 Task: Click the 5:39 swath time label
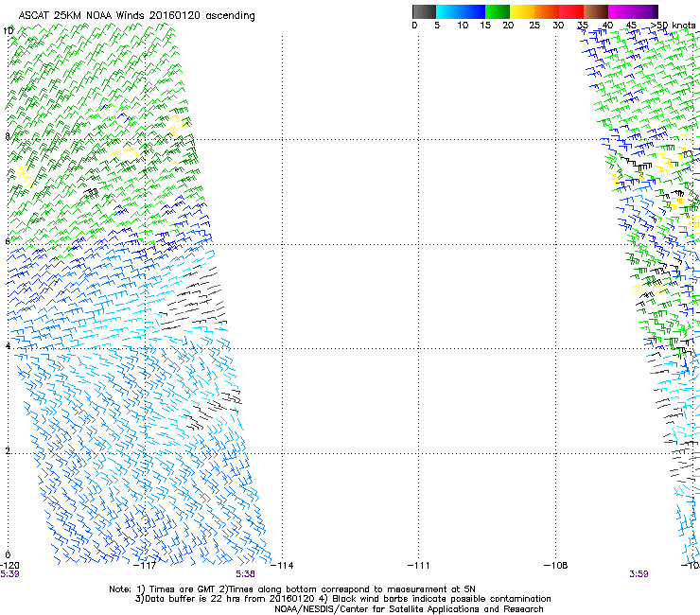pyautogui.click(x=9, y=574)
